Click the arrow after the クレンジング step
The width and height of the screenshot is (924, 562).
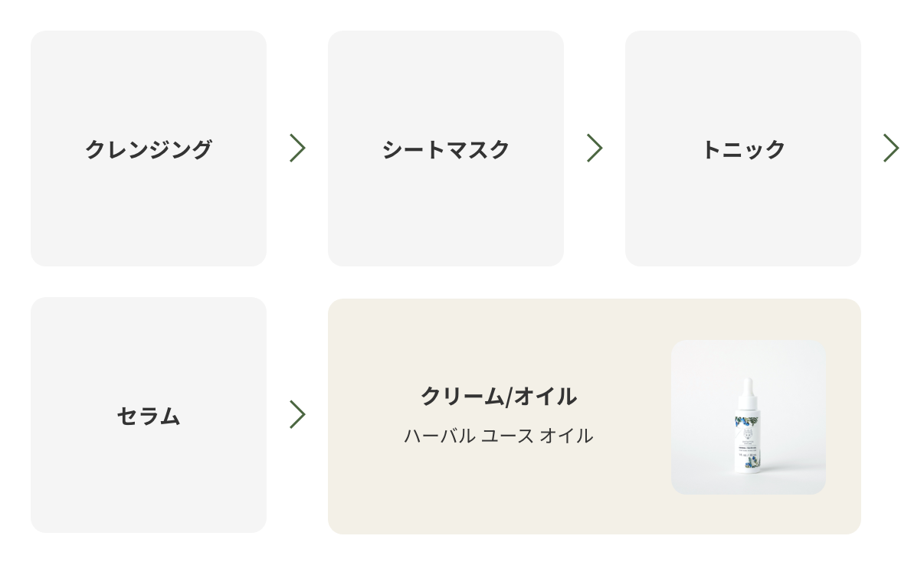pos(297,148)
